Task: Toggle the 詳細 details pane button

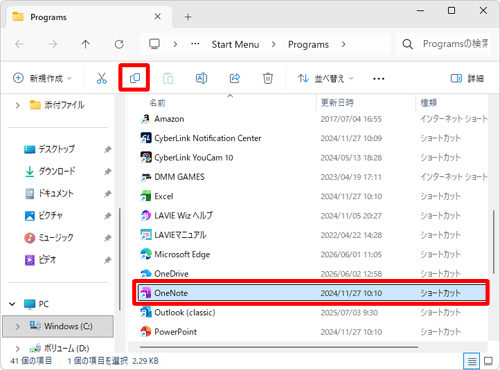Action: (x=467, y=78)
